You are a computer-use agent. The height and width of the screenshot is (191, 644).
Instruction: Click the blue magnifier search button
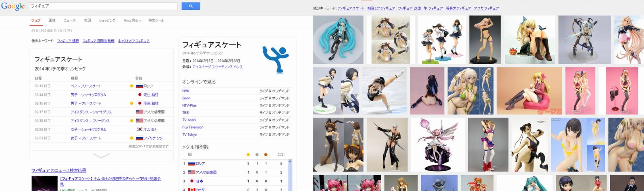tap(191, 6)
